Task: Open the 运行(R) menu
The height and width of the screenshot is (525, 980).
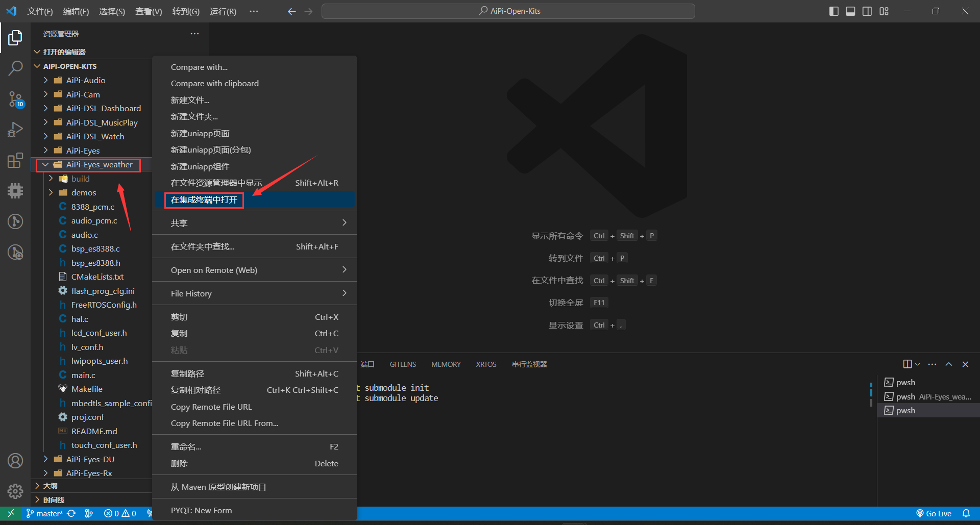Action: [x=223, y=11]
